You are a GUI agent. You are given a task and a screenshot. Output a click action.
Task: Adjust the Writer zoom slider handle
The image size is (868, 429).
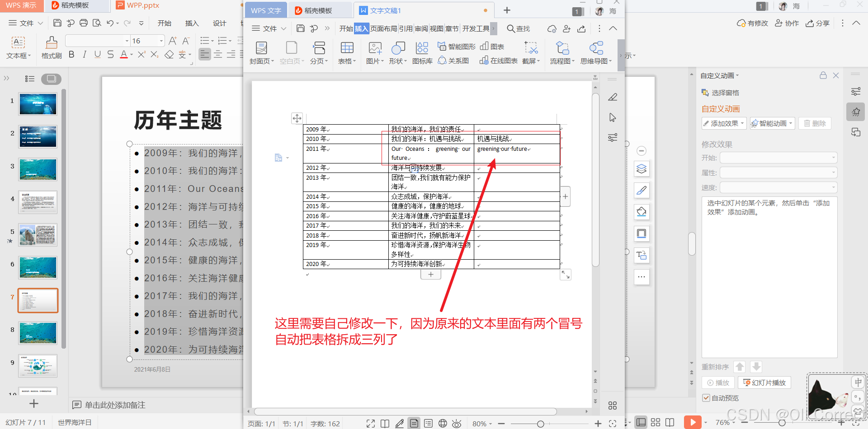(541, 424)
